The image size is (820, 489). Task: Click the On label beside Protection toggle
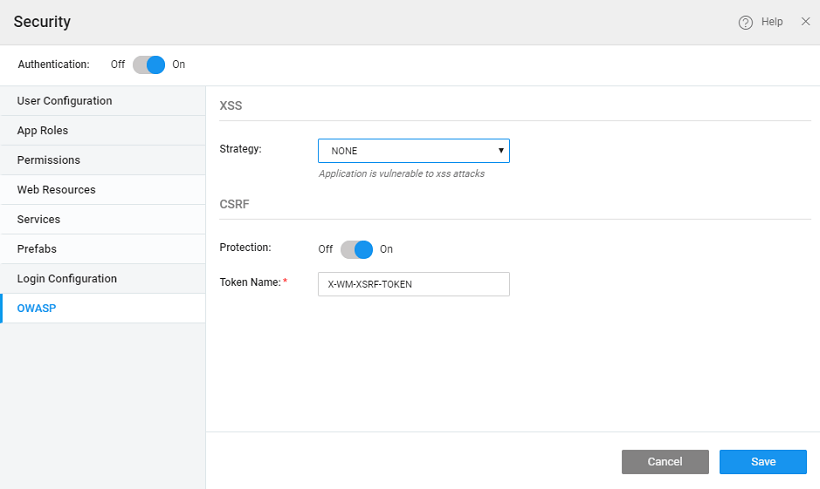386,249
